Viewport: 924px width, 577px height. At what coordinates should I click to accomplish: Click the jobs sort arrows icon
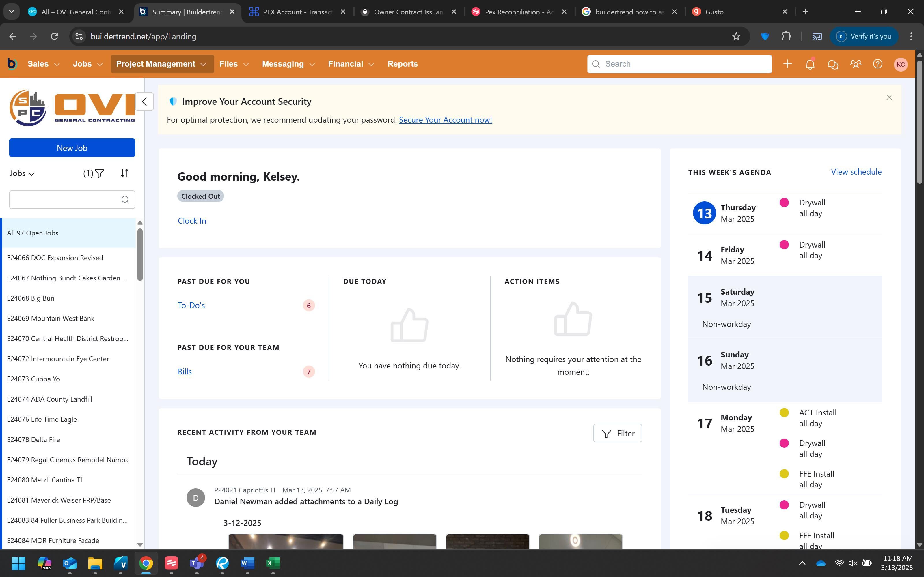(x=124, y=174)
